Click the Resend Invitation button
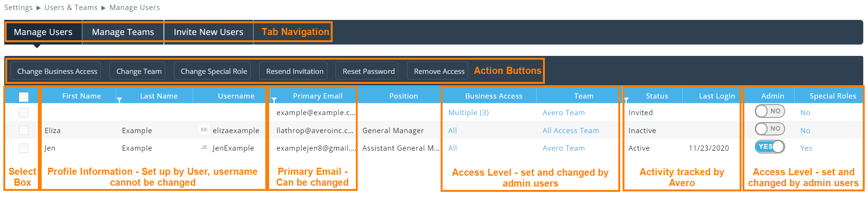Image resolution: width=868 pixels, height=207 pixels. (295, 71)
